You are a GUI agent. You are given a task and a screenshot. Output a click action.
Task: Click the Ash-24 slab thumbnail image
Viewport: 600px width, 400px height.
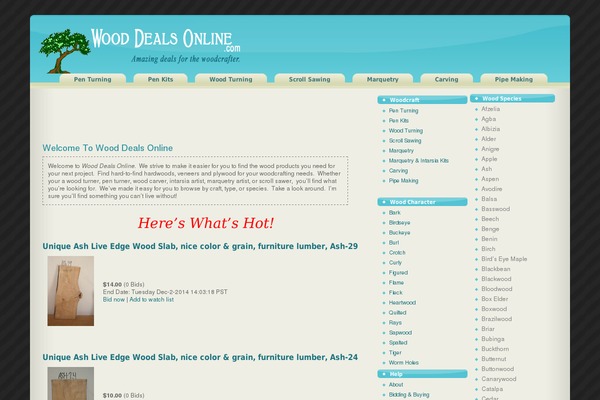tap(71, 384)
